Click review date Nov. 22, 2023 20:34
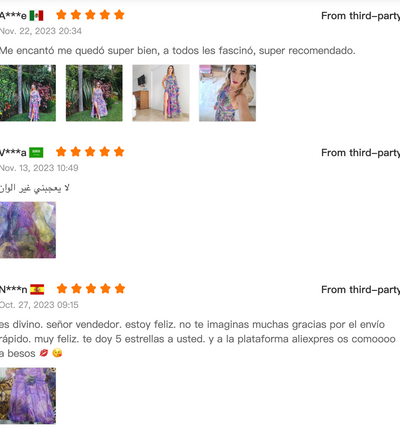400x434 pixels. (x=41, y=31)
